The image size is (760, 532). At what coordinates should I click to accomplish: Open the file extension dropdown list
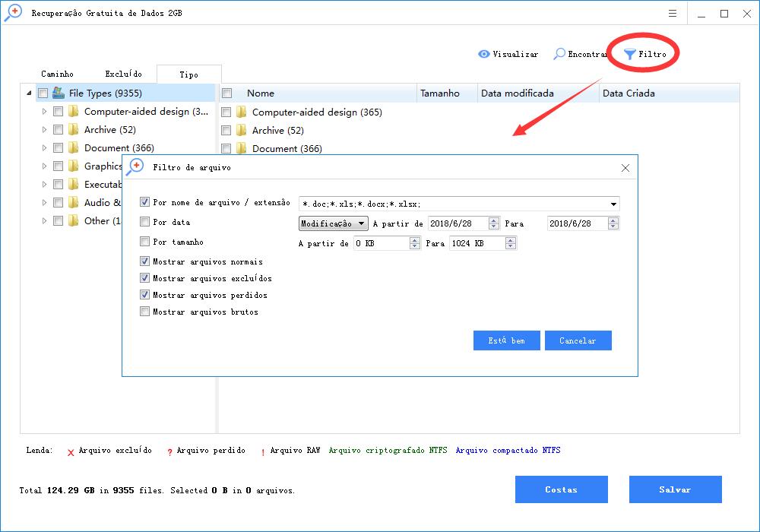coord(613,204)
